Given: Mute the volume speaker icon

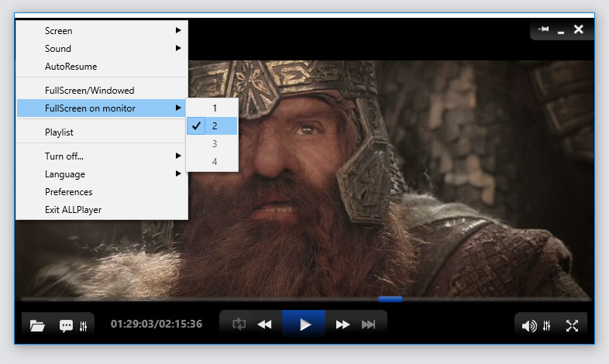Looking at the screenshot, I should pos(528,326).
